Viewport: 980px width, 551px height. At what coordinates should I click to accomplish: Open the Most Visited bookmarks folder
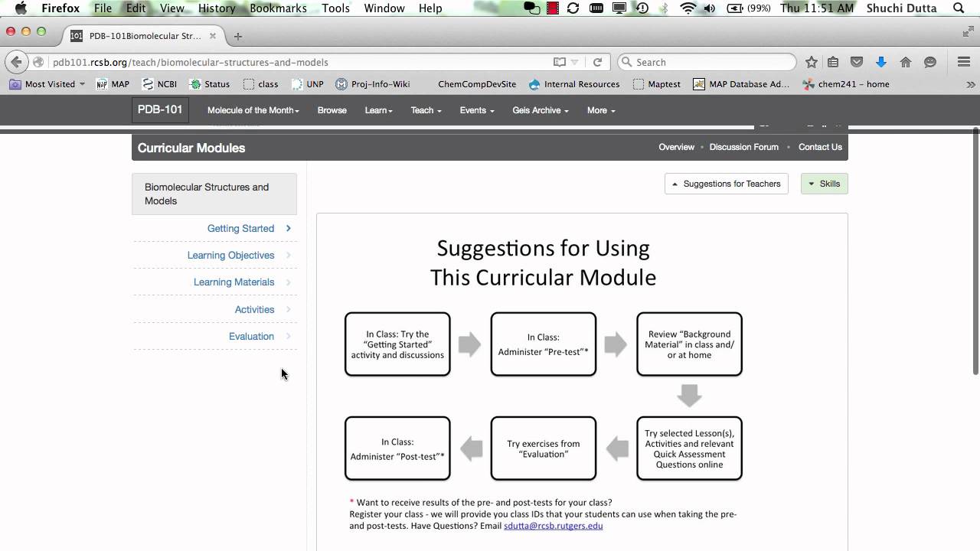(x=47, y=84)
